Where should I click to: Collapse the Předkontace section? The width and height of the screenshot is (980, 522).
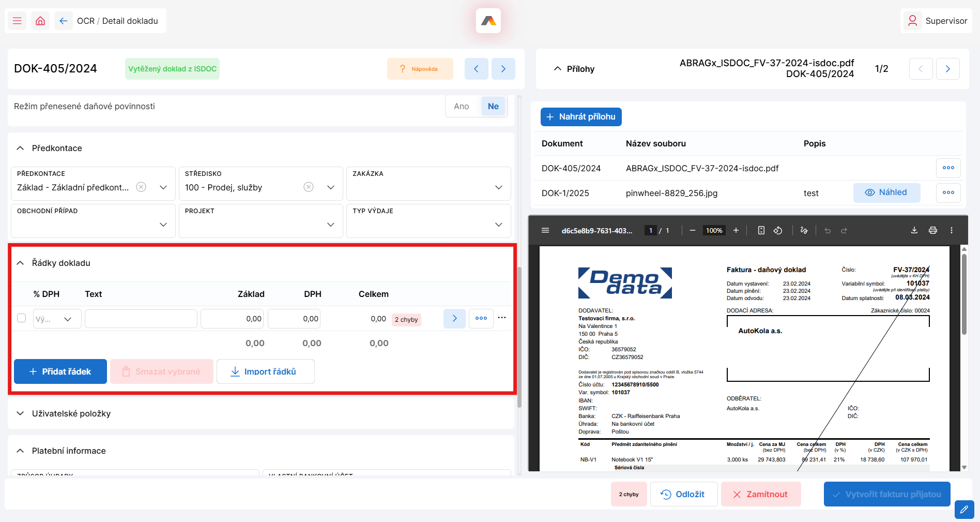(20, 148)
